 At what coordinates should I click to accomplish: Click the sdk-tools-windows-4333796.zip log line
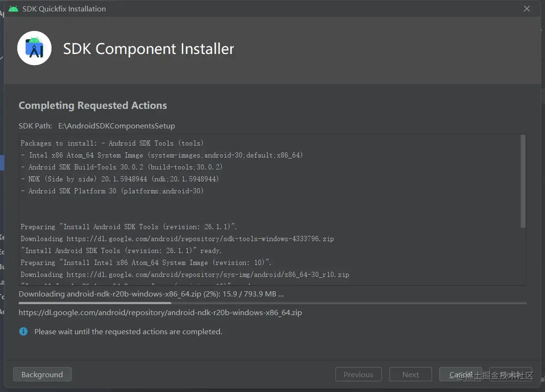177,239
